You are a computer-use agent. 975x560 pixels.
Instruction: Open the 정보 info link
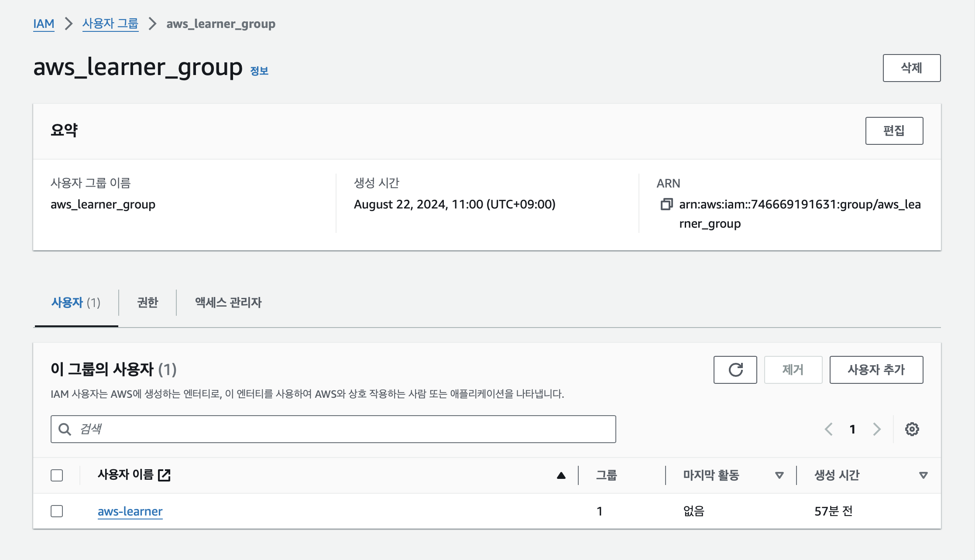point(259,71)
